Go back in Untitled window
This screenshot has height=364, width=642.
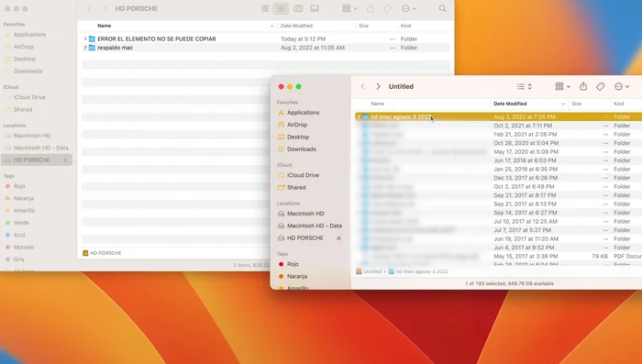tap(363, 86)
